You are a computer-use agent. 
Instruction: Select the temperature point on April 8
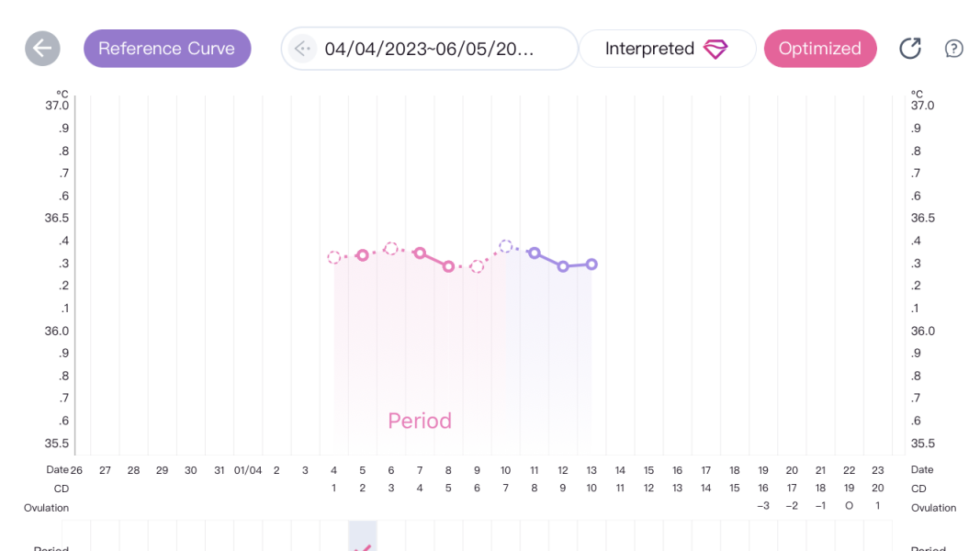click(448, 266)
